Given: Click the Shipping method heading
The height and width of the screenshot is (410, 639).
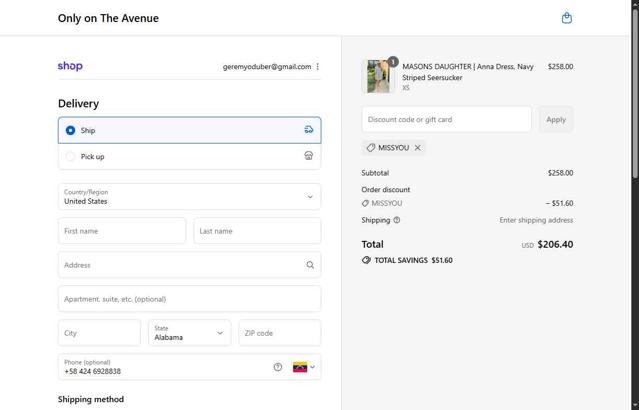Looking at the screenshot, I should [x=91, y=399].
